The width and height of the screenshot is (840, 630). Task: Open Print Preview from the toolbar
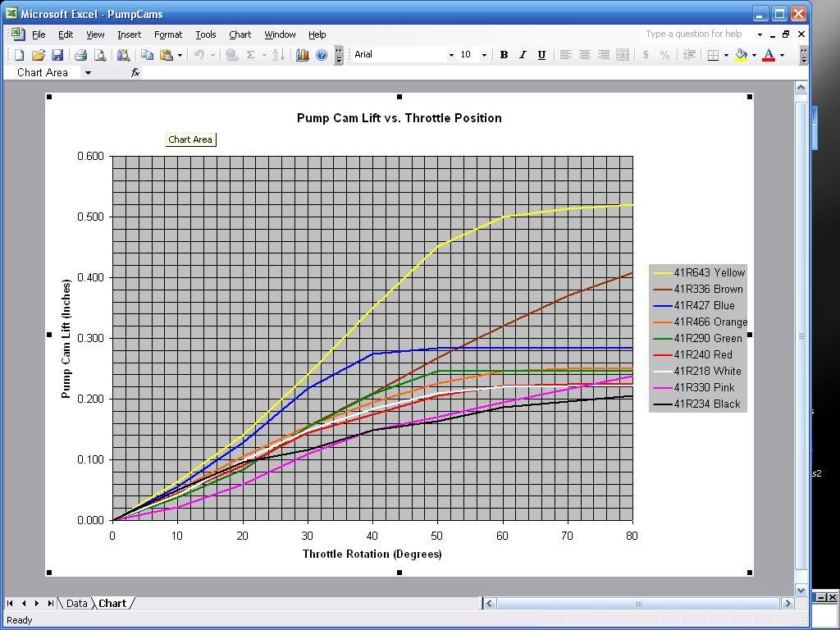[100, 55]
